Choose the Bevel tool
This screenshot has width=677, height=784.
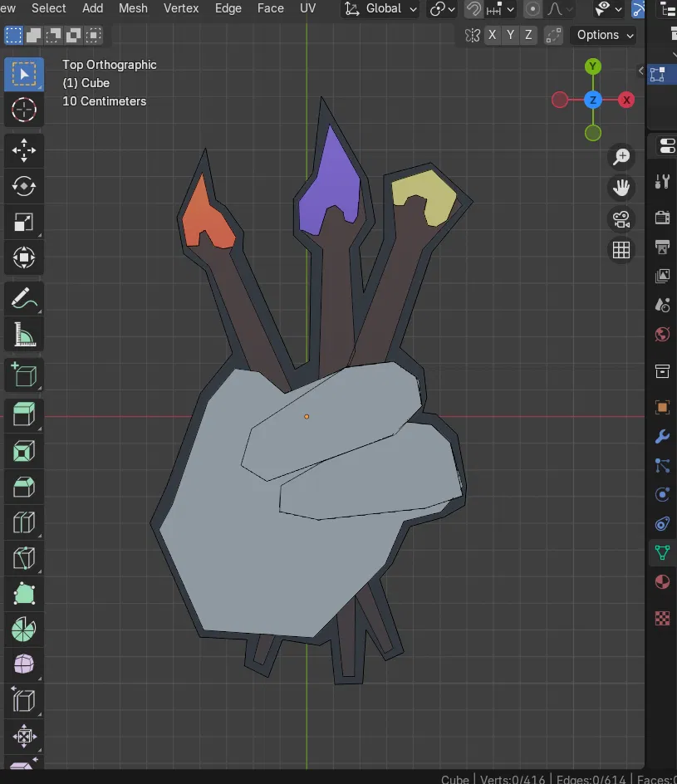coord(24,487)
